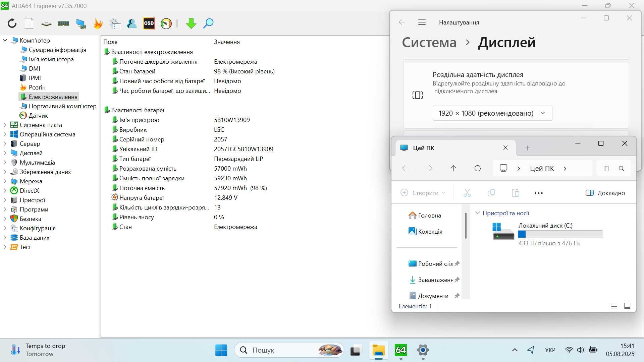This screenshot has height=362, width=644.
Task: Click the search magnifier in File Explorer
Action: 622,169
